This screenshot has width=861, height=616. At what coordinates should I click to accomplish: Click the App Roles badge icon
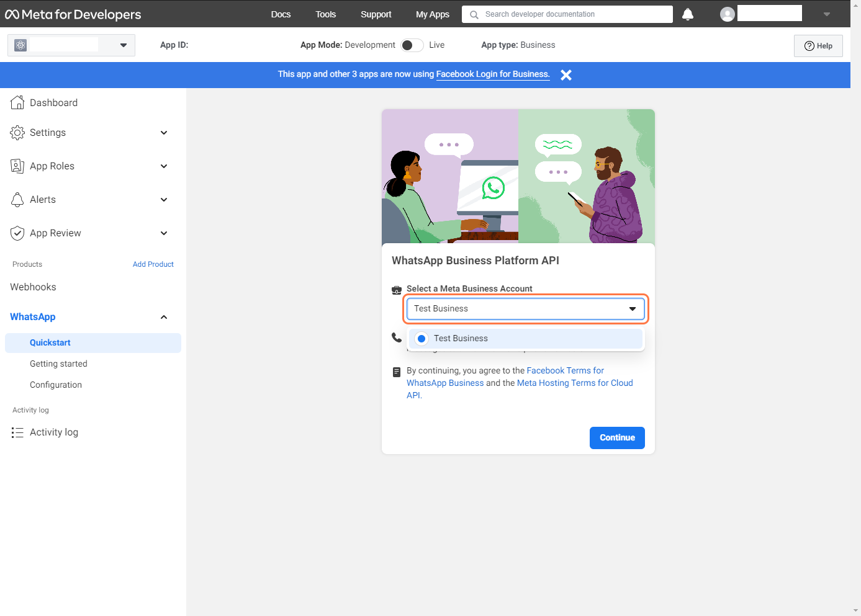(x=17, y=166)
